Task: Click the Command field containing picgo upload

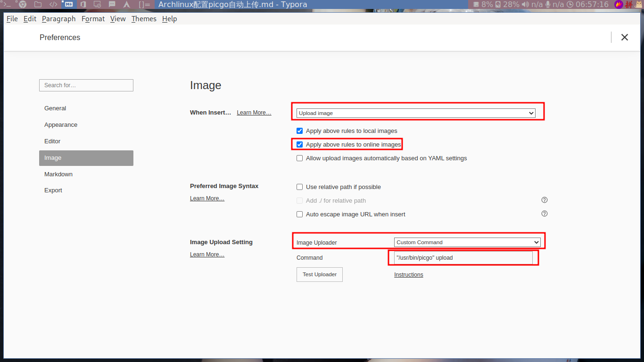Action: coord(463,258)
